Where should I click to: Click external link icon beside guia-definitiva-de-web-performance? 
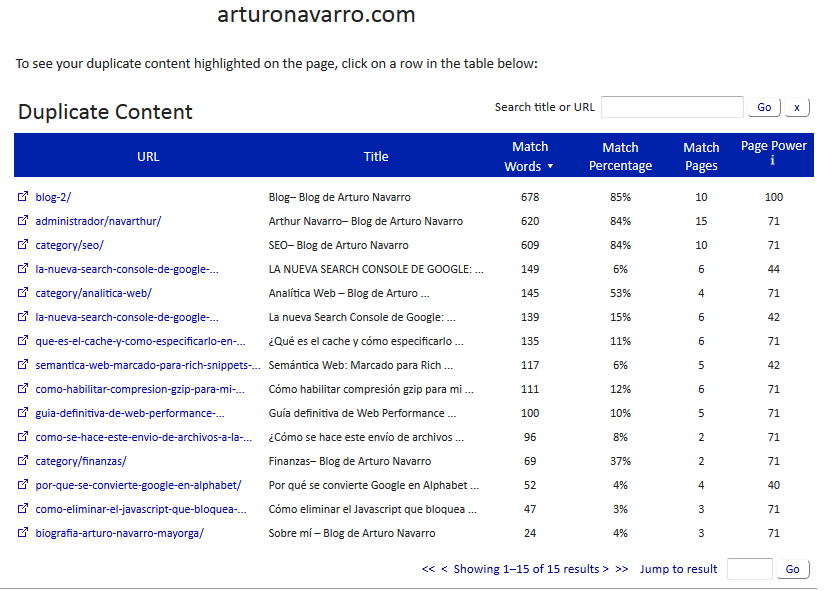22,413
